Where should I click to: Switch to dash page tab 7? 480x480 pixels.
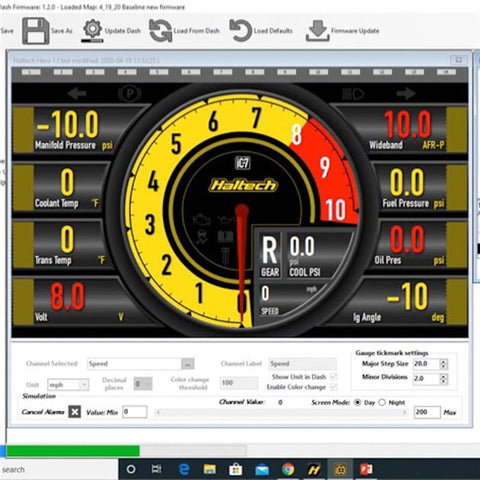(223, 72)
